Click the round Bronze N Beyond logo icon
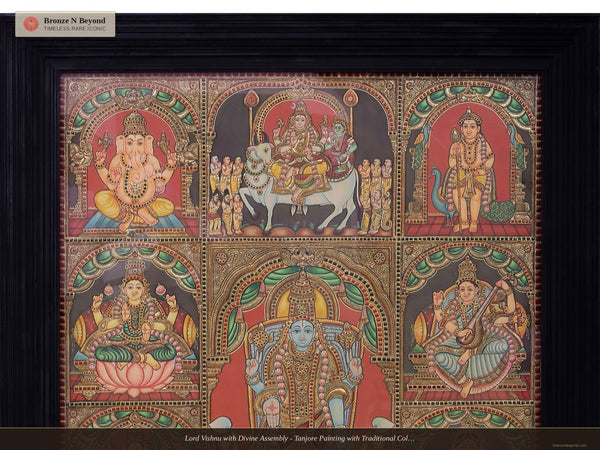 click(31, 24)
